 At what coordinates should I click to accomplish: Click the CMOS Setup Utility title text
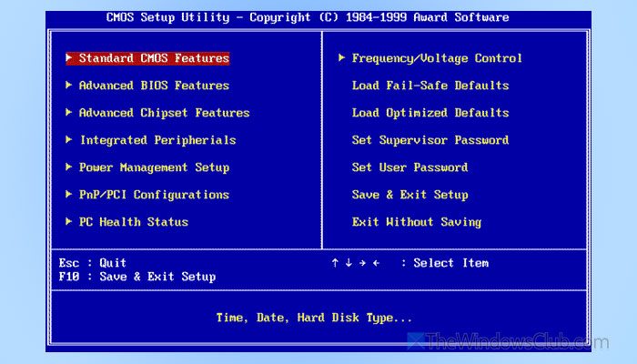tap(308, 17)
